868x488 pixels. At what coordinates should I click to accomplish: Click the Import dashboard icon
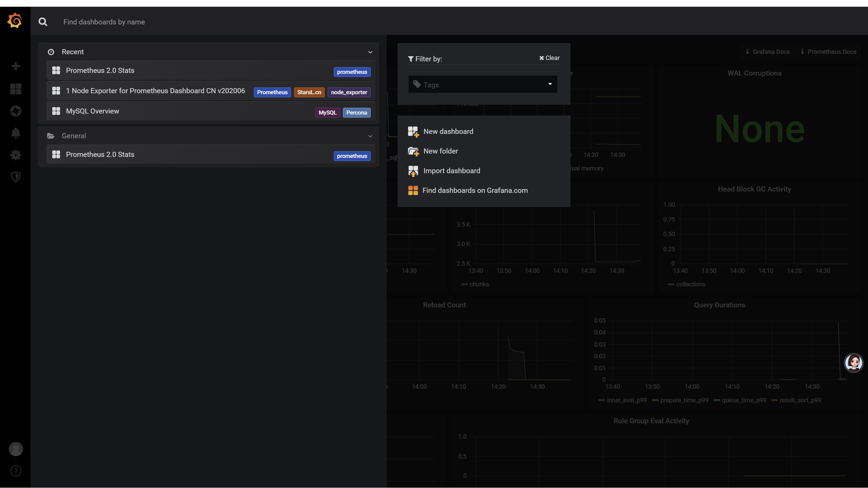[413, 171]
